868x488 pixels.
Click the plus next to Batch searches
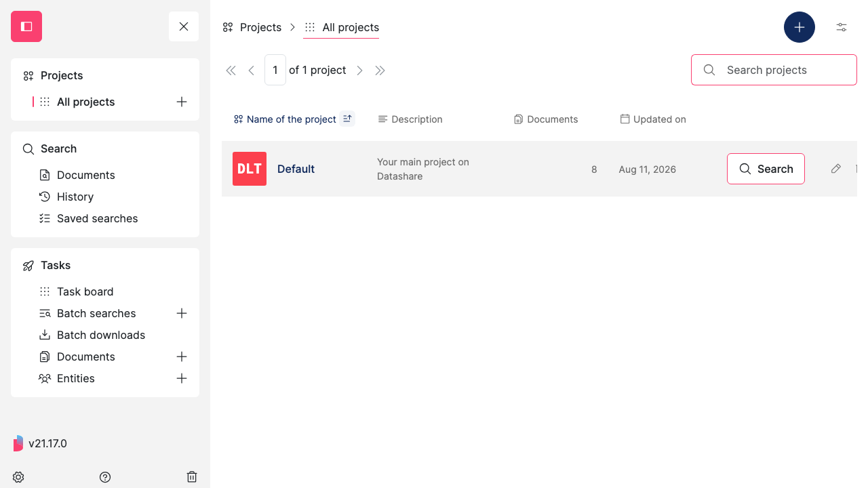click(182, 313)
